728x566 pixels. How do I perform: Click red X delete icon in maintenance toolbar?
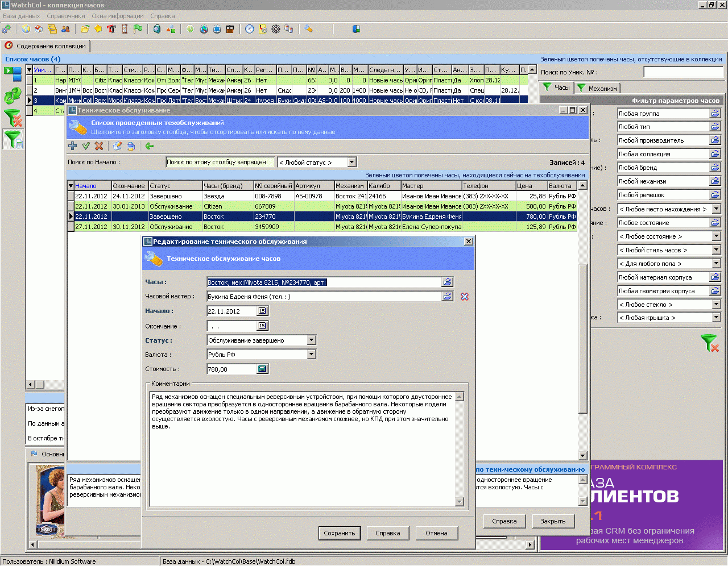(x=99, y=146)
